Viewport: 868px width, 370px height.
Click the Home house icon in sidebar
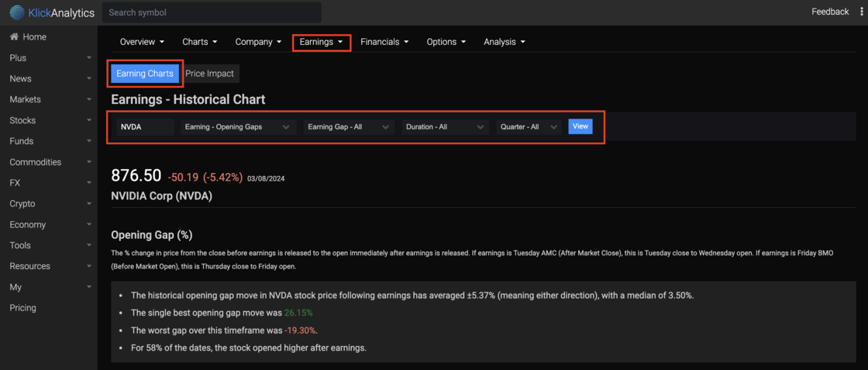tap(14, 37)
